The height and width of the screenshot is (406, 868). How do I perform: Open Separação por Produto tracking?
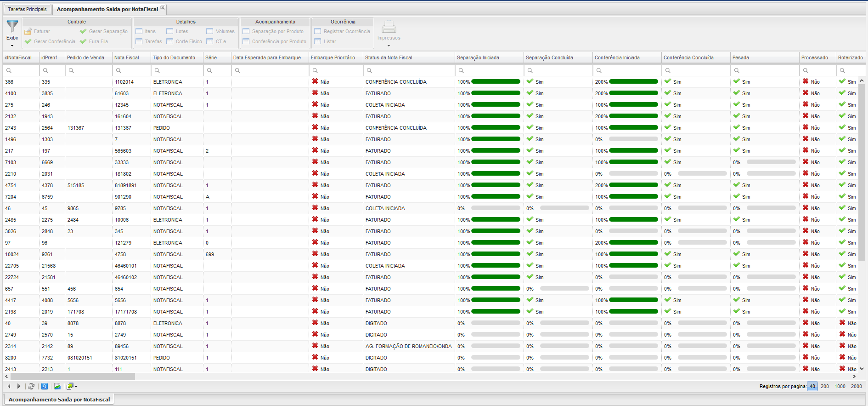[273, 31]
